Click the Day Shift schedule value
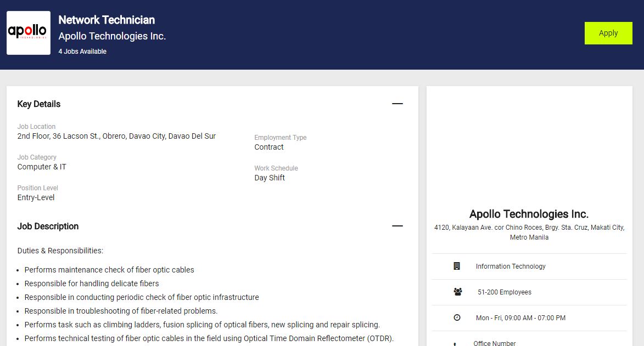 [x=270, y=178]
